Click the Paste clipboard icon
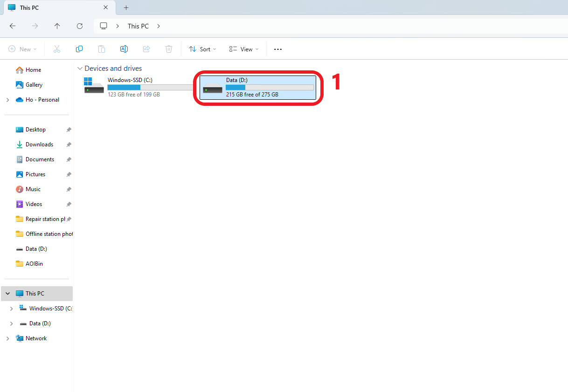Screen dimensions: 568x392 tap(102, 49)
